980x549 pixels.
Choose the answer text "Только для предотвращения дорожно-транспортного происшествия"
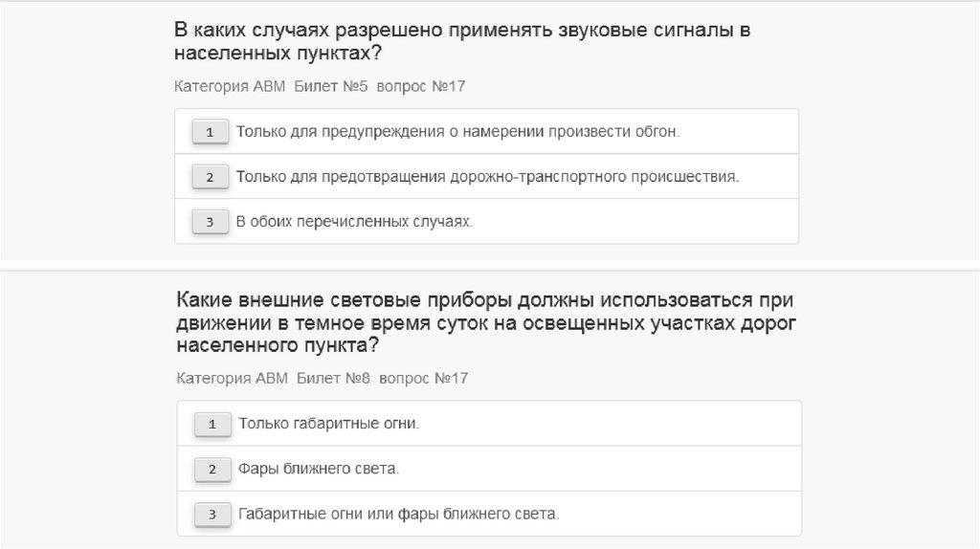pos(488,177)
